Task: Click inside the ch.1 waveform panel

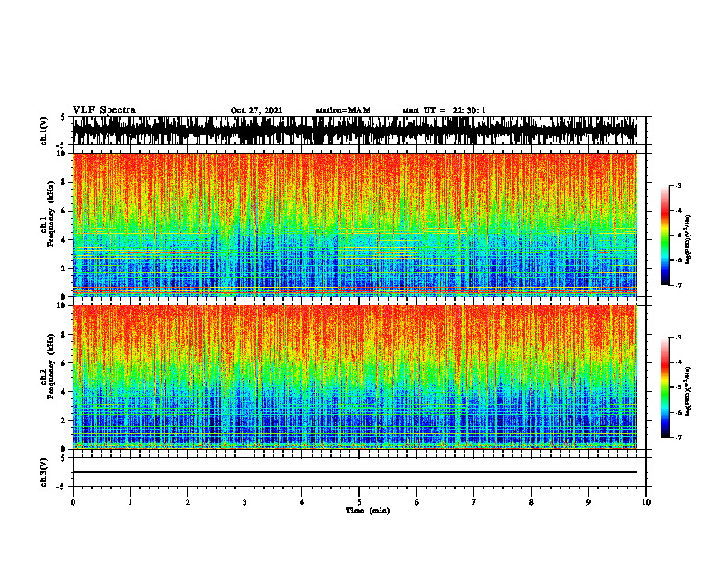Action: pos(358,131)
